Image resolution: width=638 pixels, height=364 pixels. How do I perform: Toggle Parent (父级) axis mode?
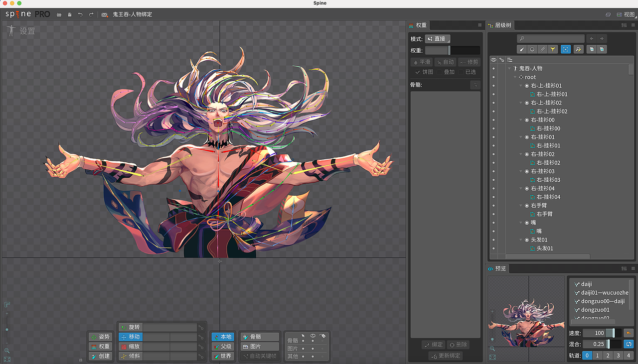point(222,347)
